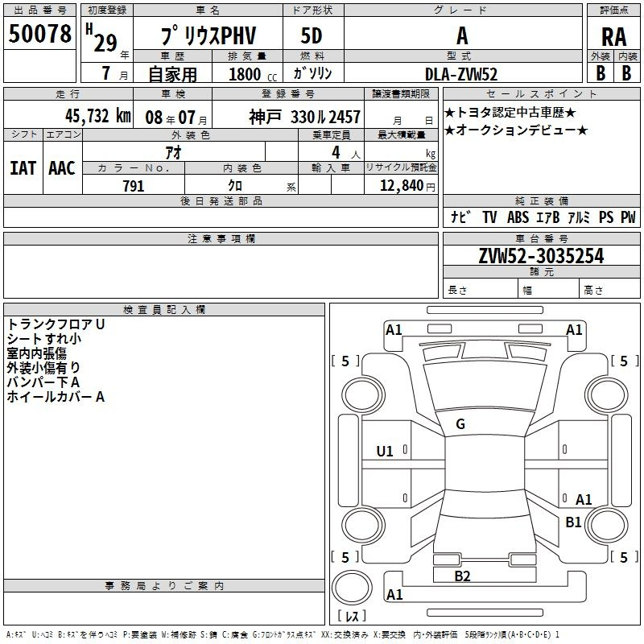This screenshot has width=644, height=644.
Task: Click exterior color value アオ
Action: [x=173, y=152]
